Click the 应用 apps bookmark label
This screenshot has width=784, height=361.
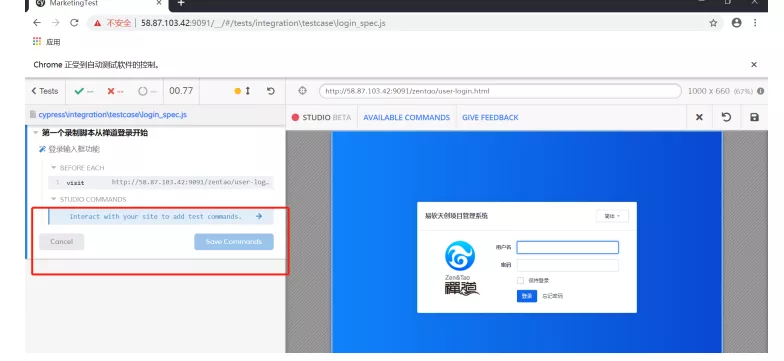53,42
